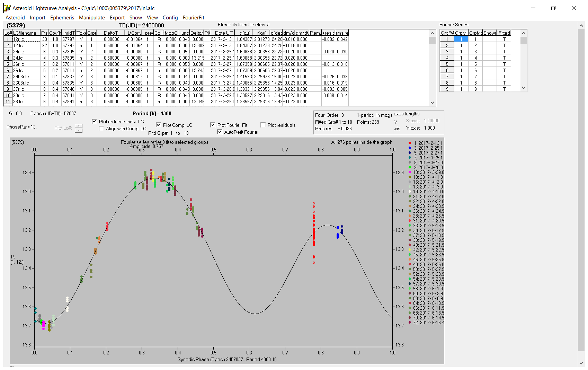Screen dimensions: 588x370
Task: Open the View menu
Action: click(x=152, y=18)
